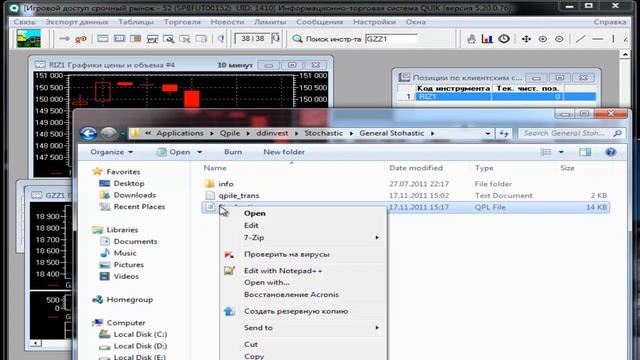The height and width of the screenshot is (360, 640).
Task: Expand breadcrumb arrow after ddinvest
Action: (x=296, y=133)
